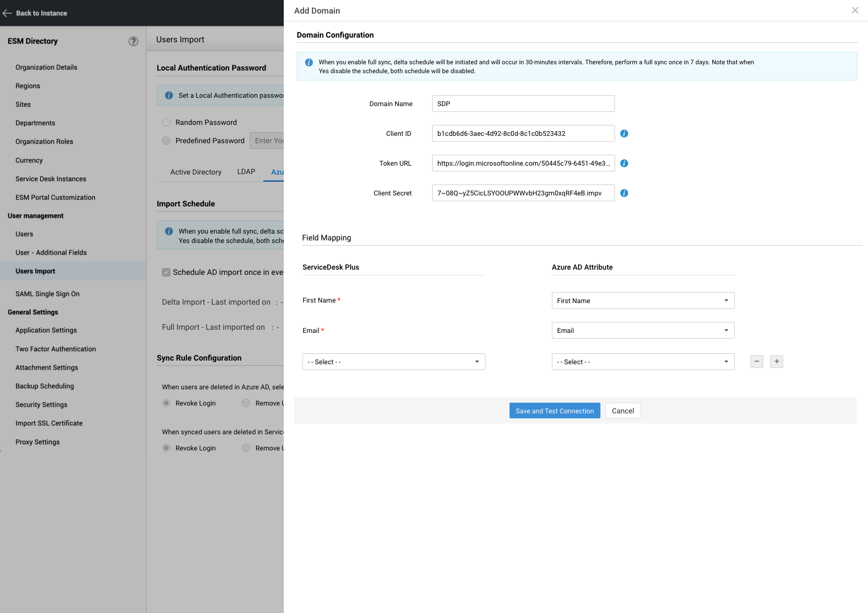This screenshot has height=613, width=868.
Task: Toggle Schedule AD import checkbox
Action: click(x=166, y=272)
